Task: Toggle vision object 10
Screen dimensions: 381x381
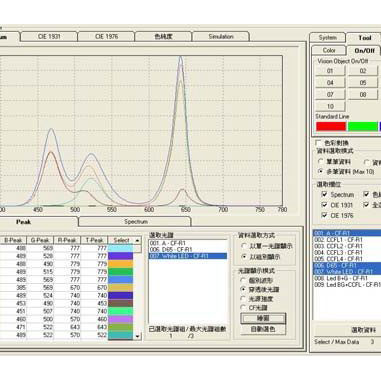Action: tap(330, 106)
